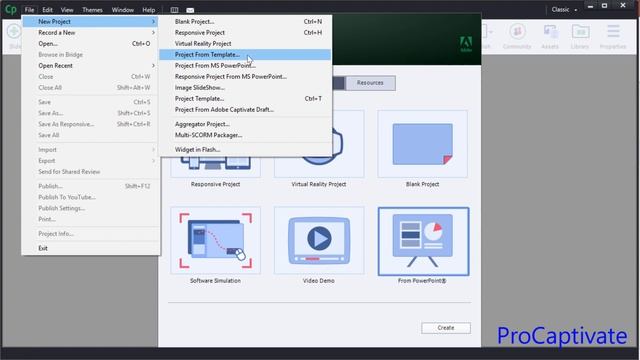Screen dimensions: 640x360
Task: Open the Classic workspace dropdown
Action: (x=564, y=9)
